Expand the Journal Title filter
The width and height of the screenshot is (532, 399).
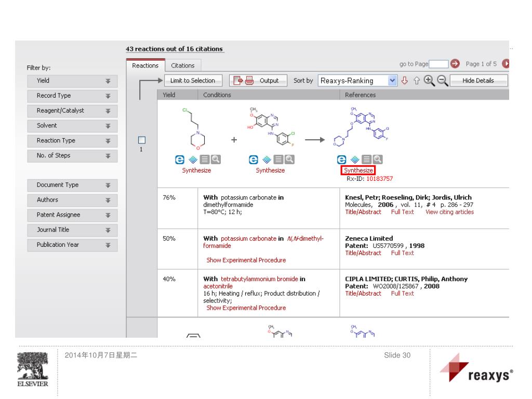pyautogui.click(x=72, y=230)
